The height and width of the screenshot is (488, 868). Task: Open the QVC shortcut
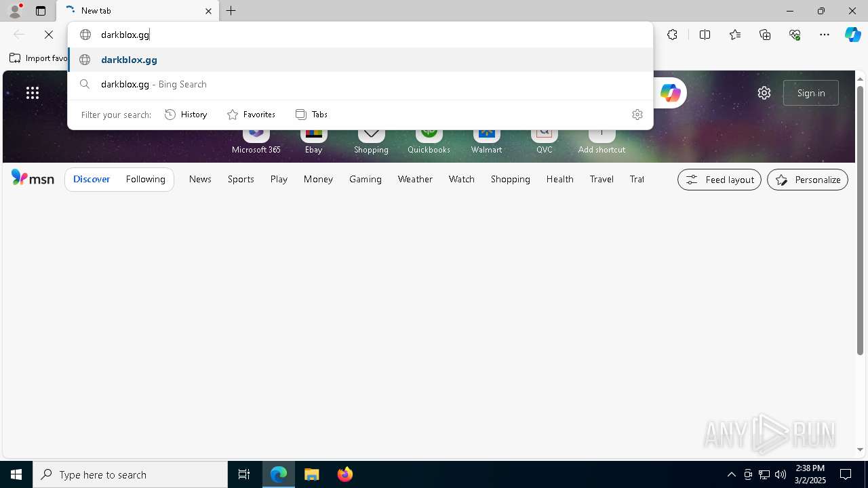click(544, 142)
